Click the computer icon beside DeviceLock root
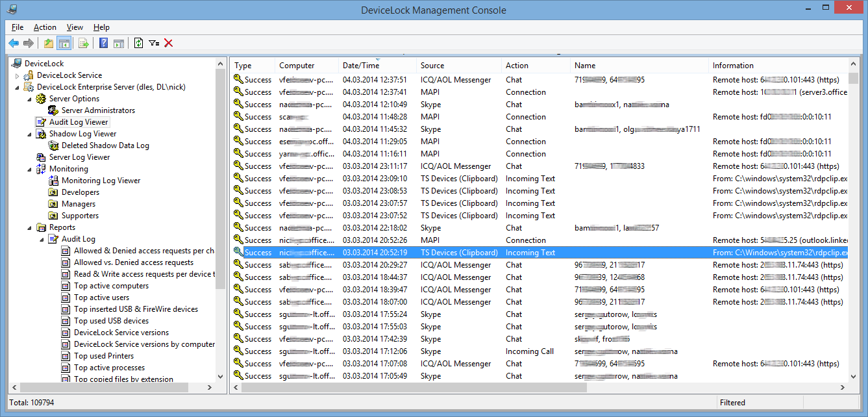868x417 pixels. coord(17,64)
